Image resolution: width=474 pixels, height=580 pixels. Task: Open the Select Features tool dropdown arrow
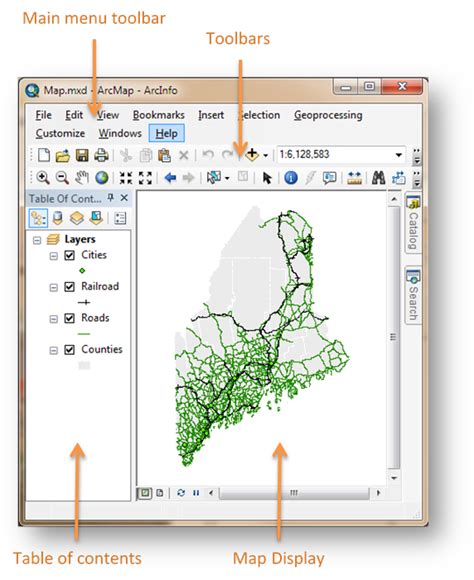(x=227, y=178)
